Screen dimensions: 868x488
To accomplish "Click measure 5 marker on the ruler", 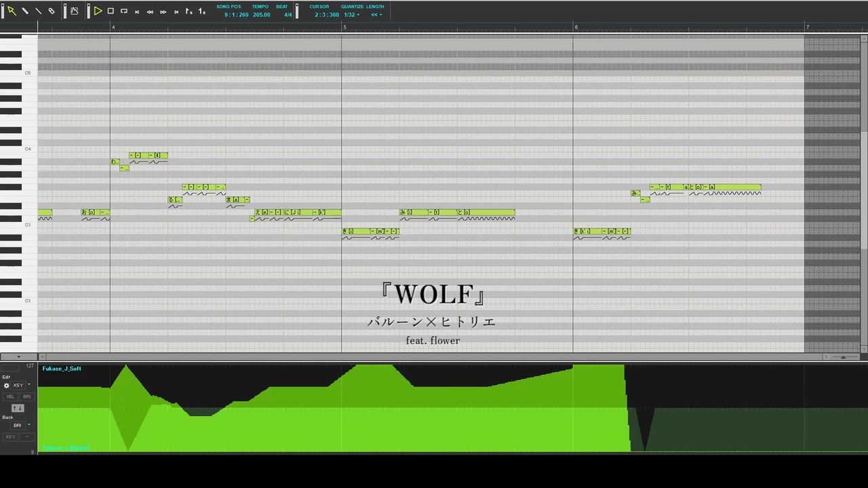I will (x=344, y=27).
